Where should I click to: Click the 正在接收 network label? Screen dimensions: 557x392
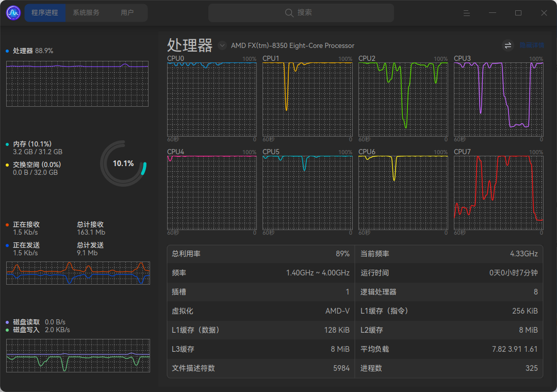point(26,224)
